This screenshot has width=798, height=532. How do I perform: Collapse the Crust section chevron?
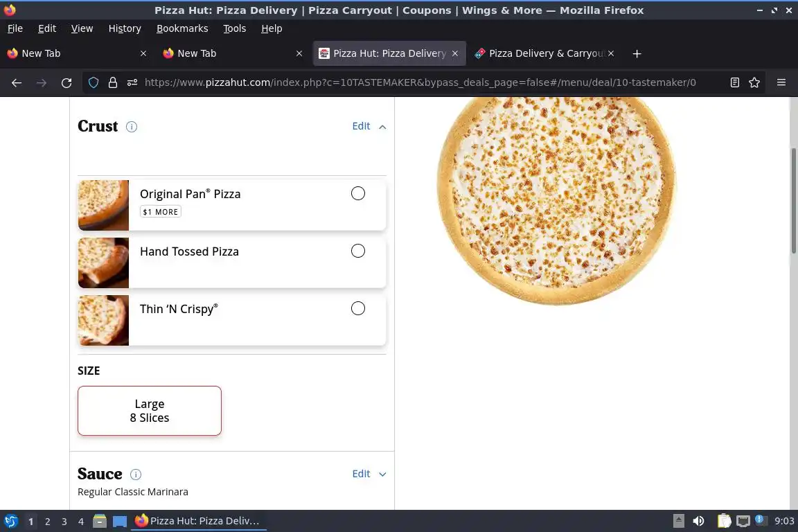pos(382,127)
